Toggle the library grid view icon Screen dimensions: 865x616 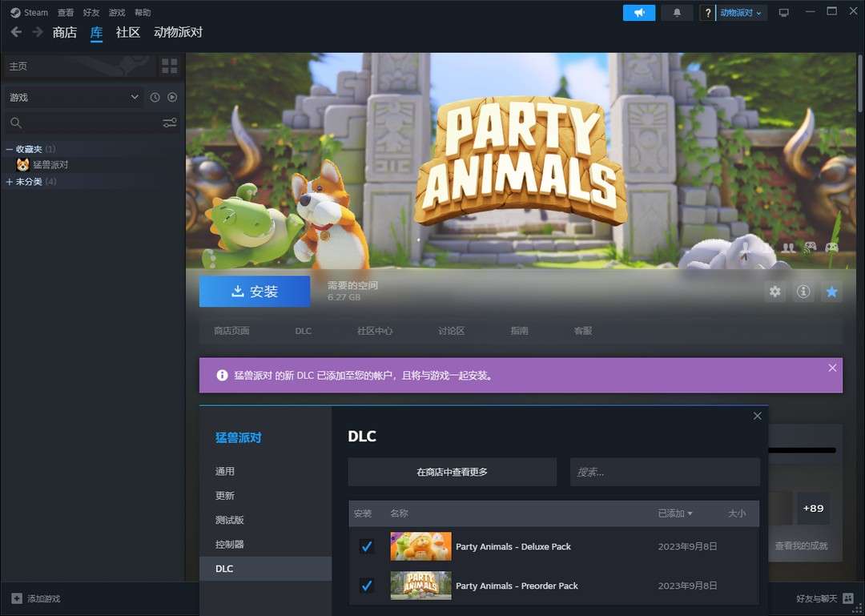(170, 66)
